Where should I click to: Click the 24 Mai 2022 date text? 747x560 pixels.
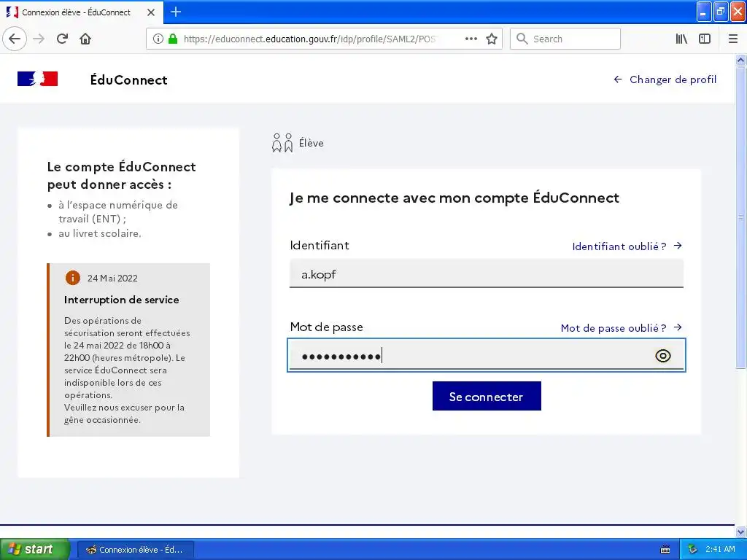point(112,278)
